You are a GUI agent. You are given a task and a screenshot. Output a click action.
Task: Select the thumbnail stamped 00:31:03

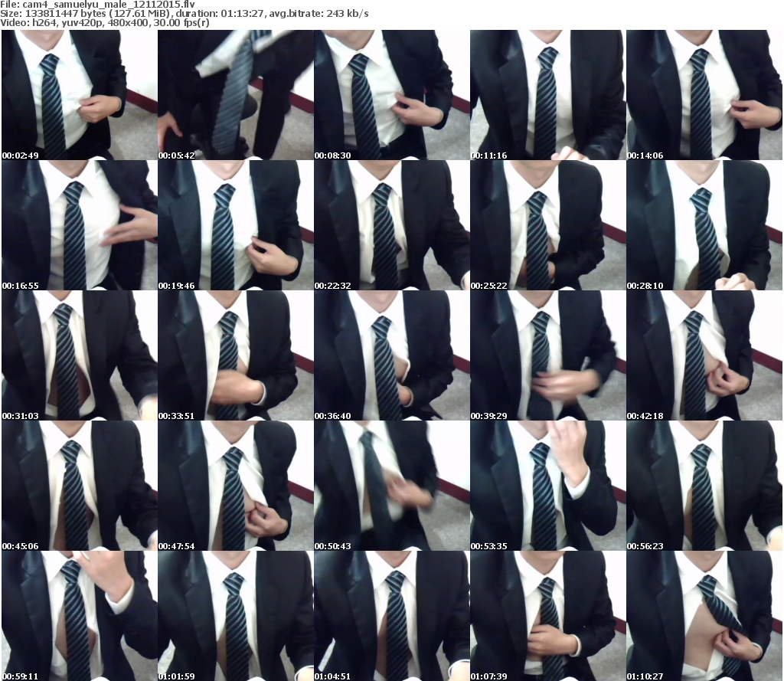point(80,355)
